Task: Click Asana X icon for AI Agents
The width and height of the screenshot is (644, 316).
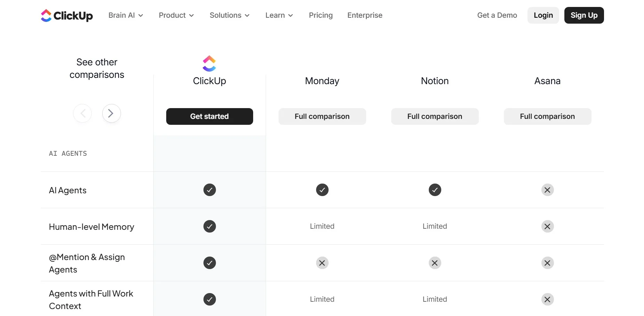Action: click(547, 190)
